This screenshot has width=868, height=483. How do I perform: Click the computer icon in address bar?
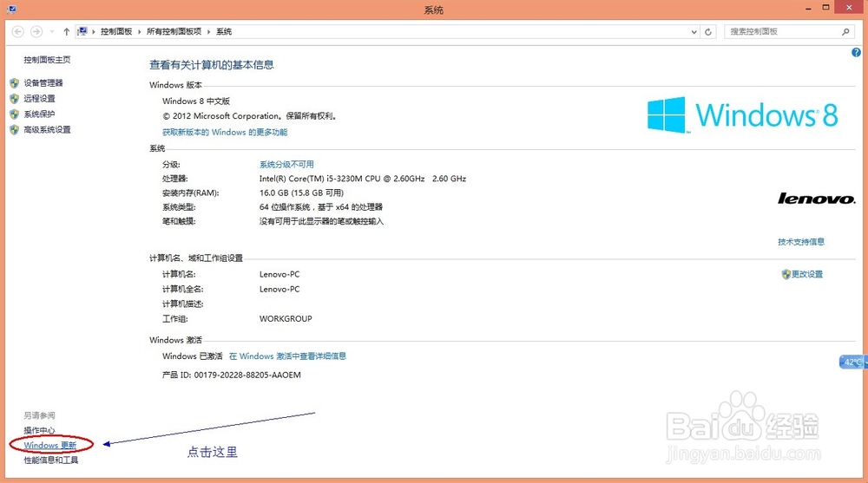pos(82,31)
